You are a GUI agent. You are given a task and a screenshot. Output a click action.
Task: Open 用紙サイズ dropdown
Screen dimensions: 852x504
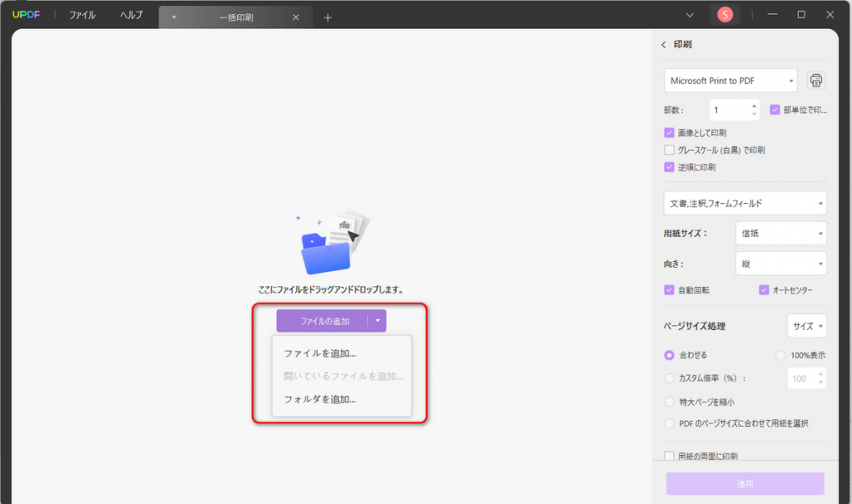pos(780,234)
